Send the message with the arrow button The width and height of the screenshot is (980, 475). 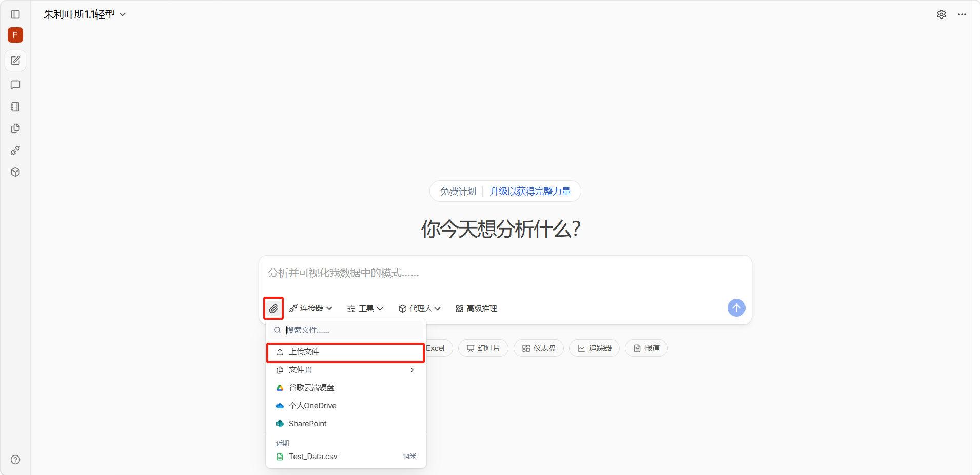click(x=736, y=308)
